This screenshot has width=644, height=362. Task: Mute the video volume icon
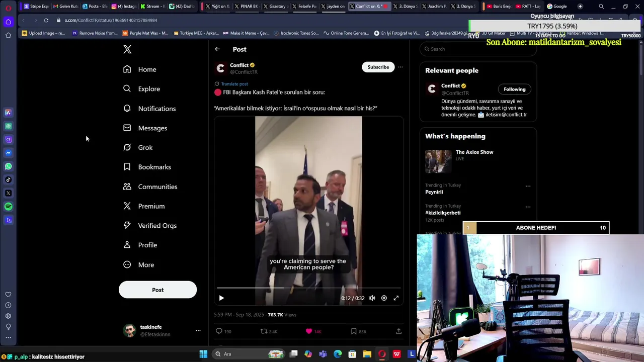(372, 298)
